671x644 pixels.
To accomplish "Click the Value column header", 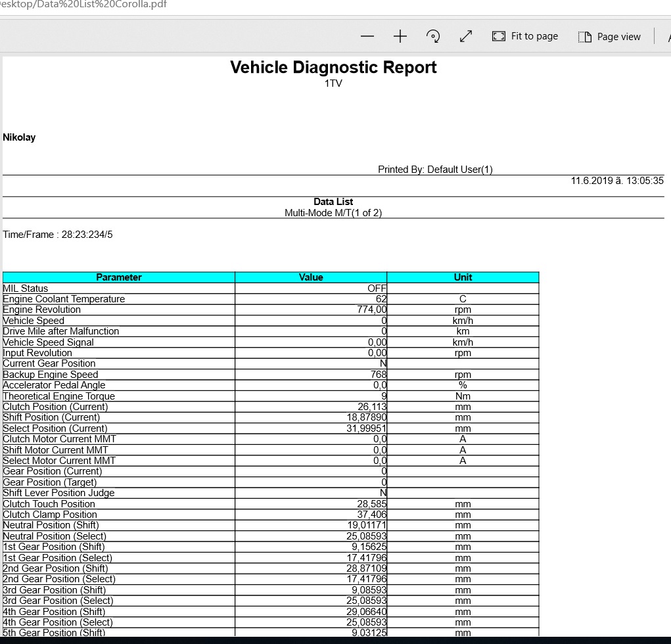I will 311,277.
